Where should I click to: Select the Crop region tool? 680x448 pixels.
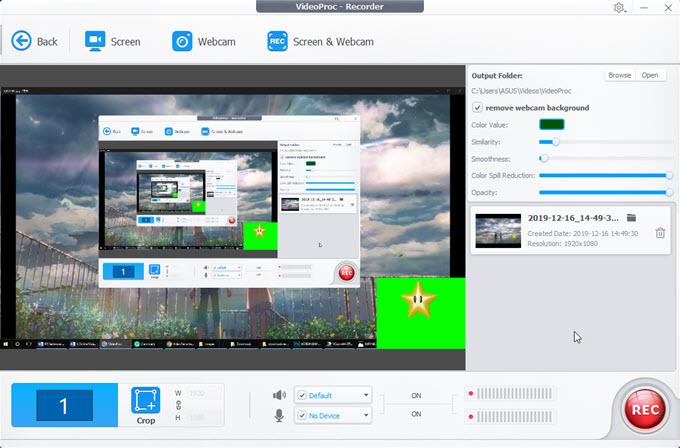(x=147, y=404)
